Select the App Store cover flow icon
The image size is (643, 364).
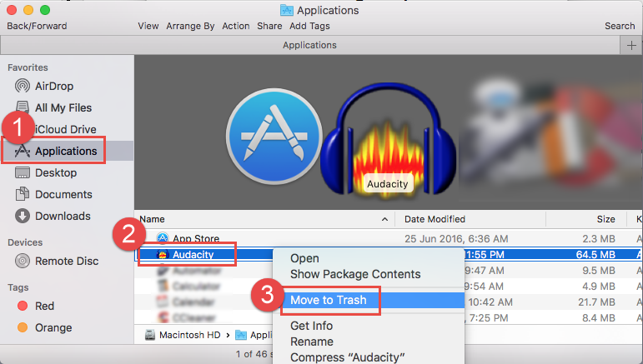pos(274,137)
